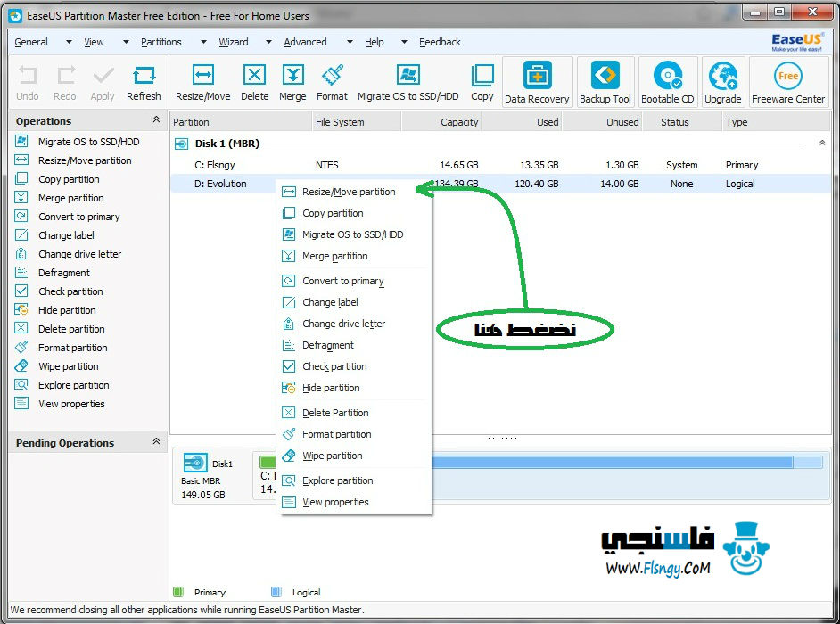This screenshot has height=624, width=840.
Task: Choose Wipe partition in context menu
Action: (x=354, y=456)
